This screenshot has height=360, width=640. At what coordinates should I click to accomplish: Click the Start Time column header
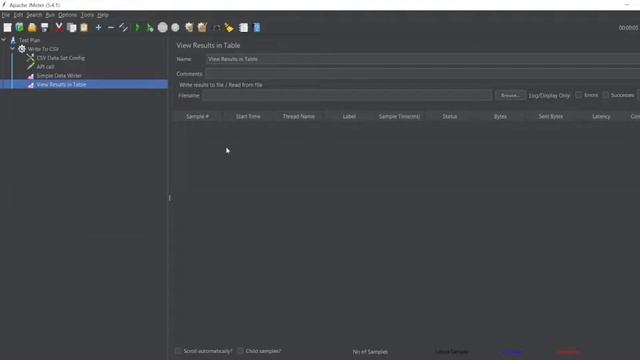pyautogui.click(x=248, y=116)
